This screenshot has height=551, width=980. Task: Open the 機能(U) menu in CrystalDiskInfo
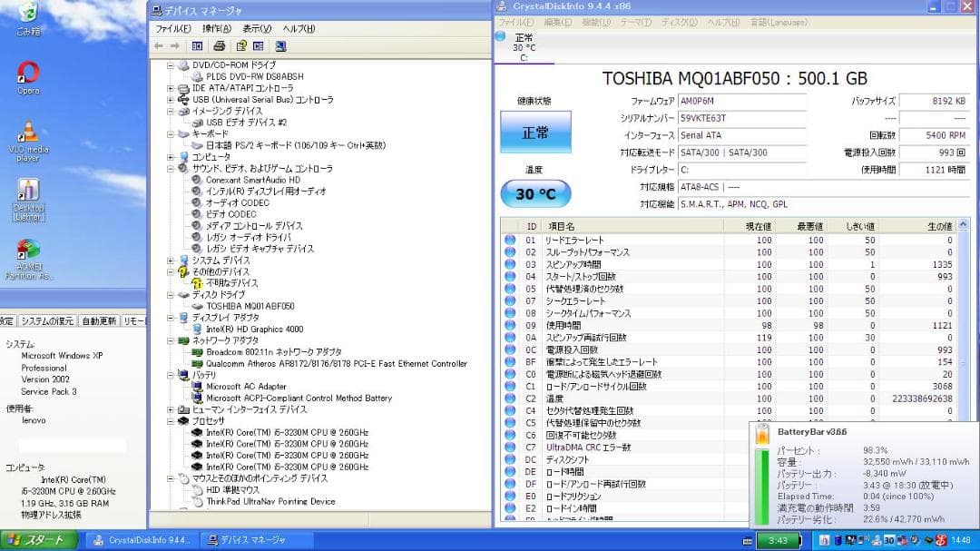(x=592, y=21)
